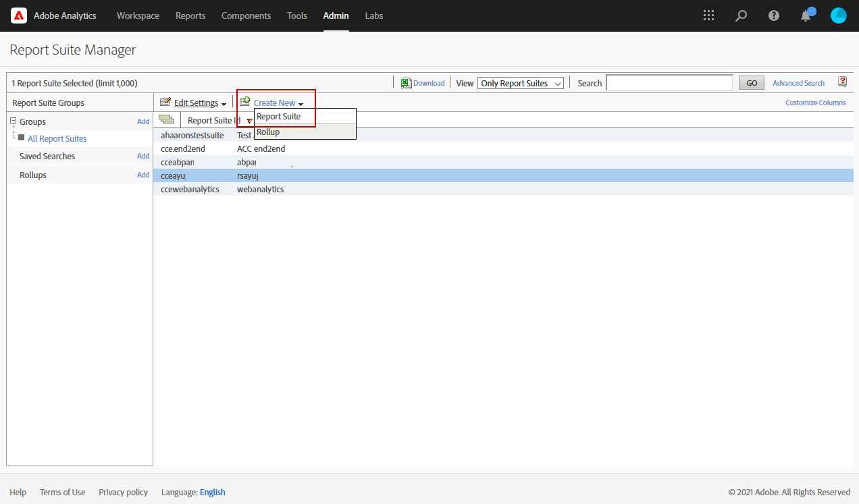This screenshot has width=859, height=504.
Task: Open the apps grid switcher icon
Action: click(x=708, y=16)
